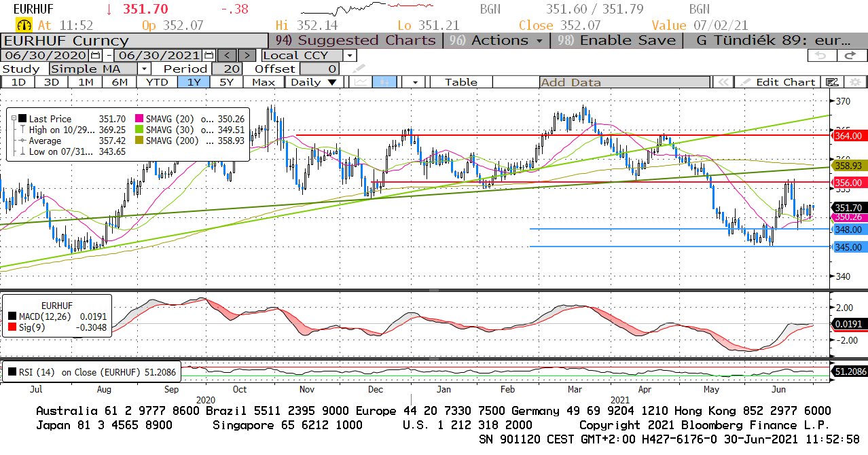Click the 351.70 last price axis label
868x455 pixels.
click(848, 208)
